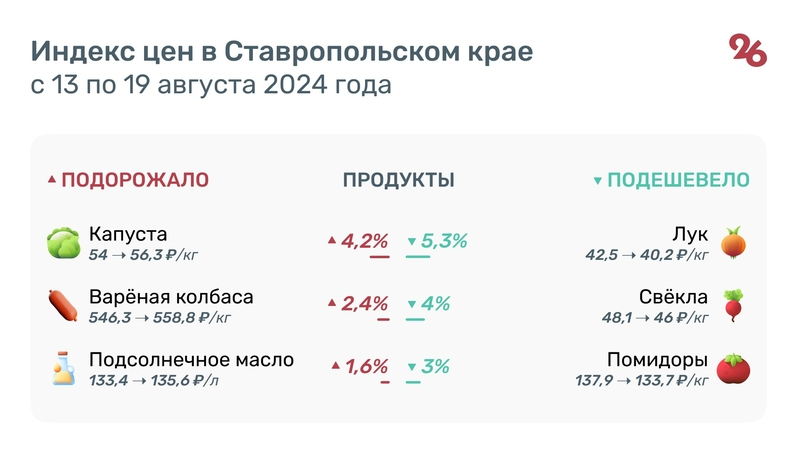Click the ПРОДУКТЫ heading
The width and height of the screenshot is (800, 452).
399,180
